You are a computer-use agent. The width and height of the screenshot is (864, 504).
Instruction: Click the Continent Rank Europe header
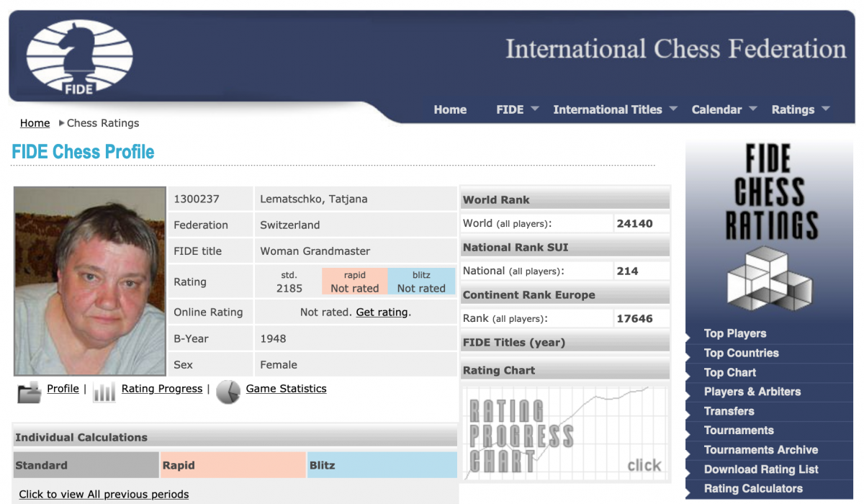coord(565,295)
